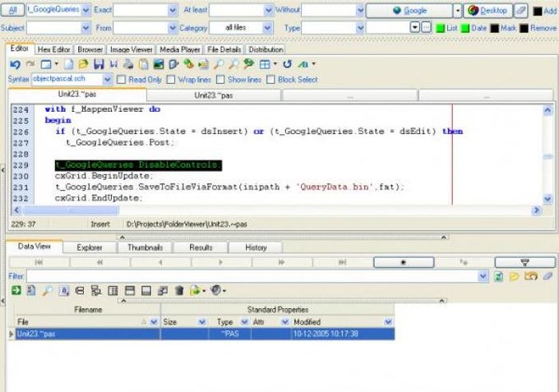
Task: Click the table grid icon in editor toolbar
Action: coord(265,64)
